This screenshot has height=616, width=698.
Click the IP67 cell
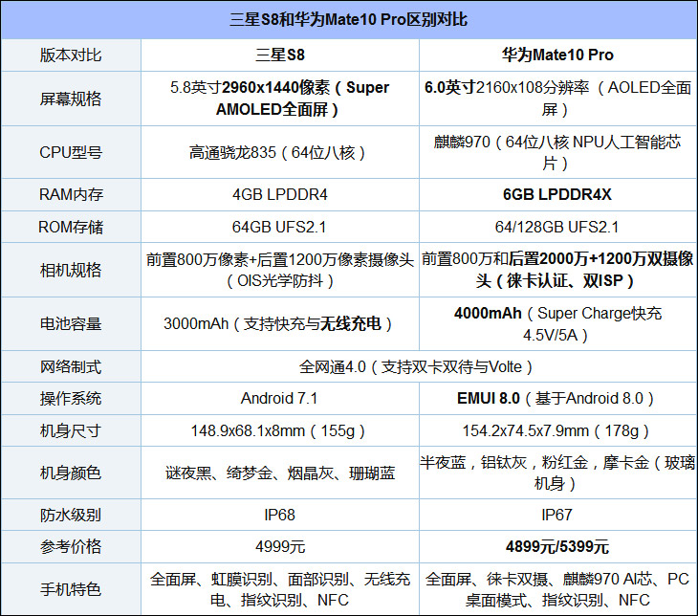[557, 515]
